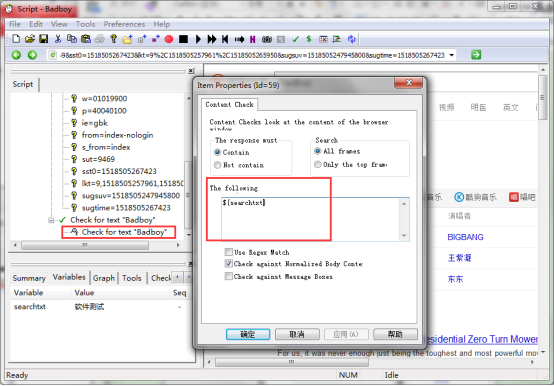This screenshot has width=554, height=386.
Task: Save the script with the floppy disk icon
Action: pos(43,39)
